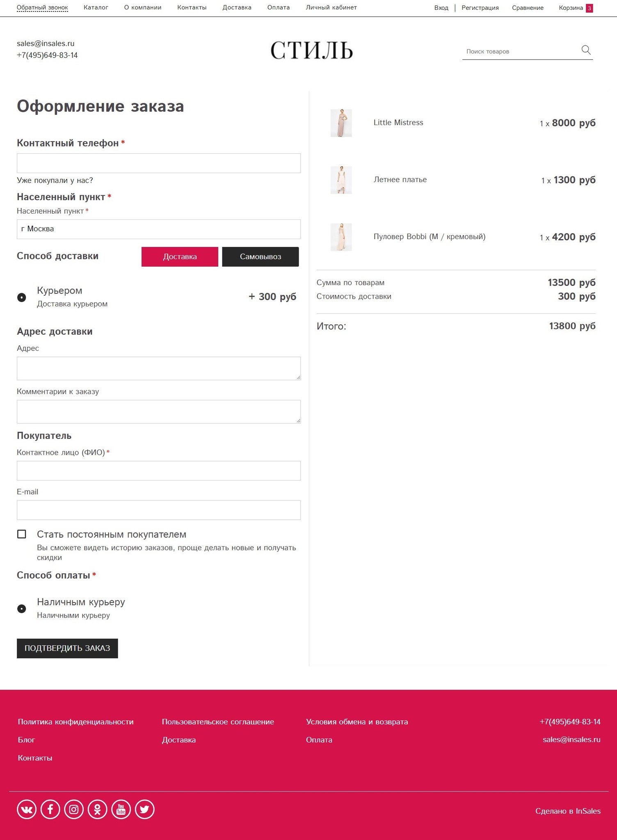The image size is (617, 840).
Task: Click the search magnifier icon
Action: [586, 50]
